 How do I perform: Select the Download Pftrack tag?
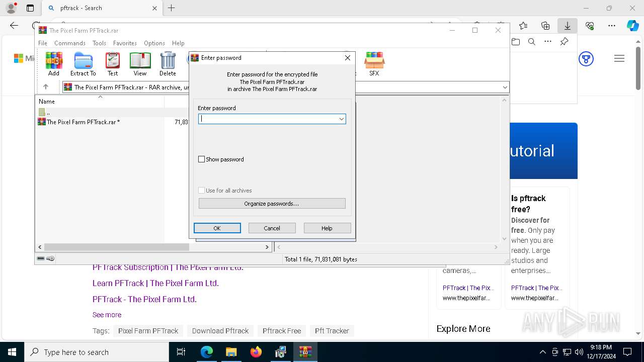220,331
